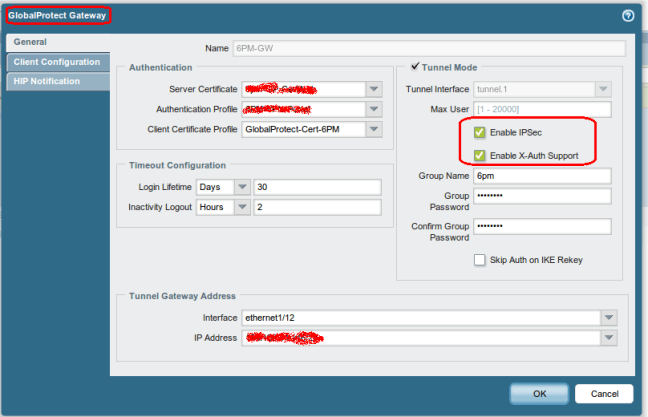Open Inactivity Logout Hours dropdown

coord(242,207)
